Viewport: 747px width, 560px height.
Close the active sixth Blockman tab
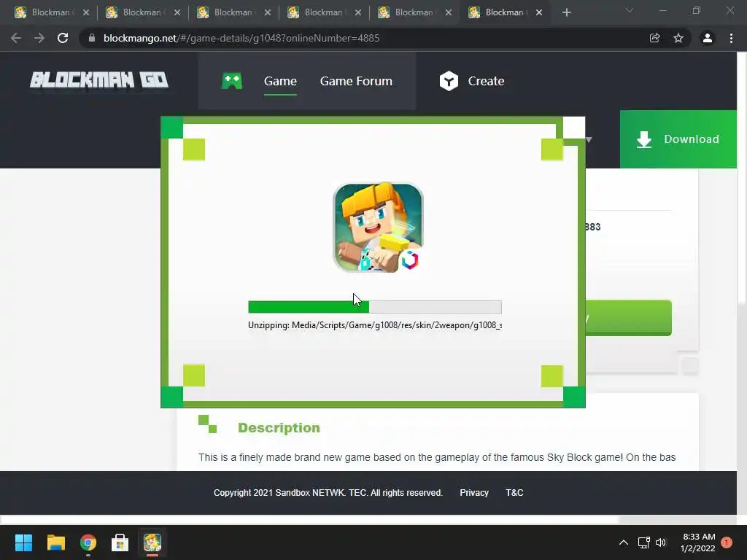[539, 13]
